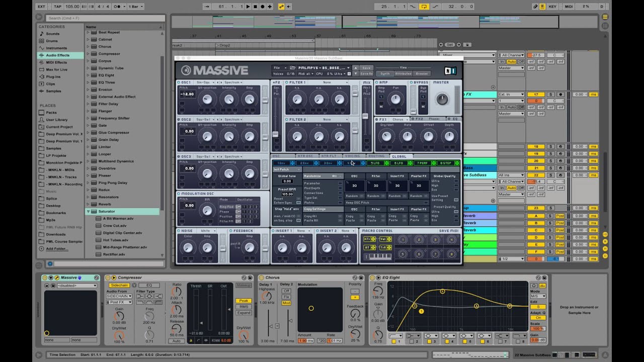Select the Instruments category in browser
Image resolution: width=644 pixels, height=362 pixels.
tap(56, 48)
